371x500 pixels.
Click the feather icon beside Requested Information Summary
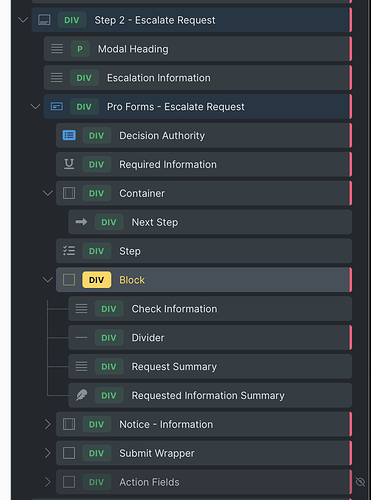(81, 395)
